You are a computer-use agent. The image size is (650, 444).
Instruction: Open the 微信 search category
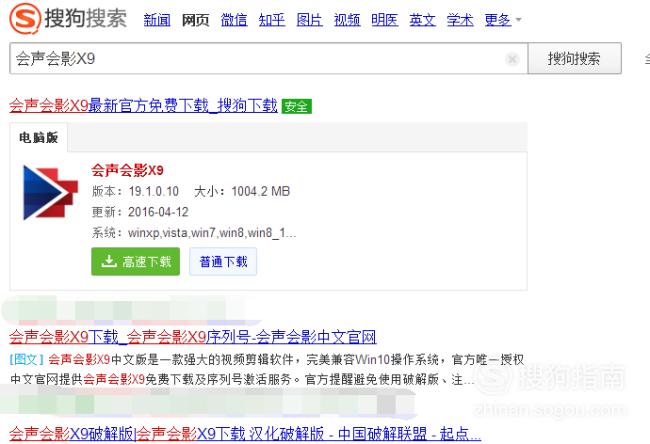tap(234, 19)
